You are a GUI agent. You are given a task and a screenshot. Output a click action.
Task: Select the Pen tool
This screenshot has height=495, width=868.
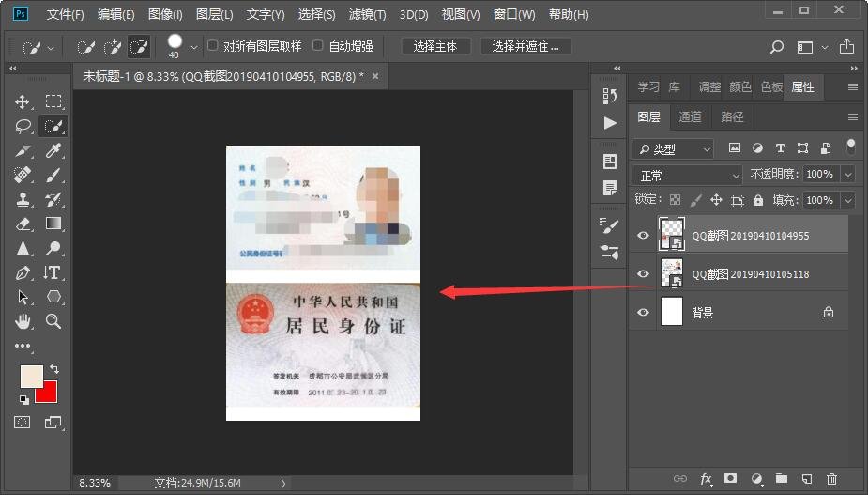(x=23, y=272)
